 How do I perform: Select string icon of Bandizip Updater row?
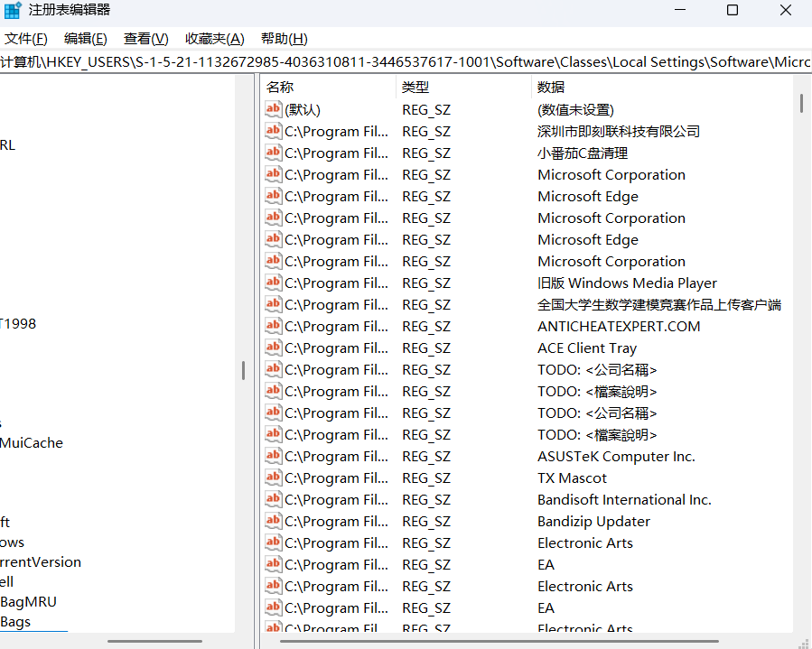tap(273, 521)
